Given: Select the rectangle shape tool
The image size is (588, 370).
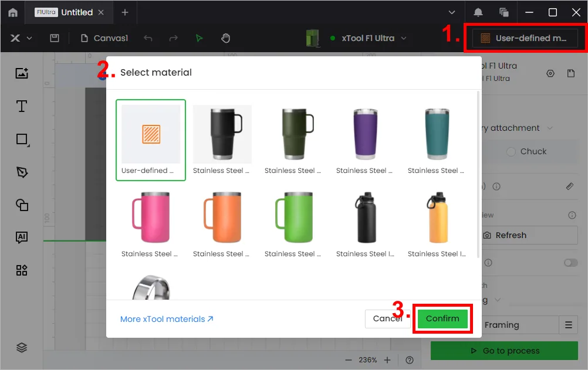Looking at the screenshot, I should coord(22,140).
